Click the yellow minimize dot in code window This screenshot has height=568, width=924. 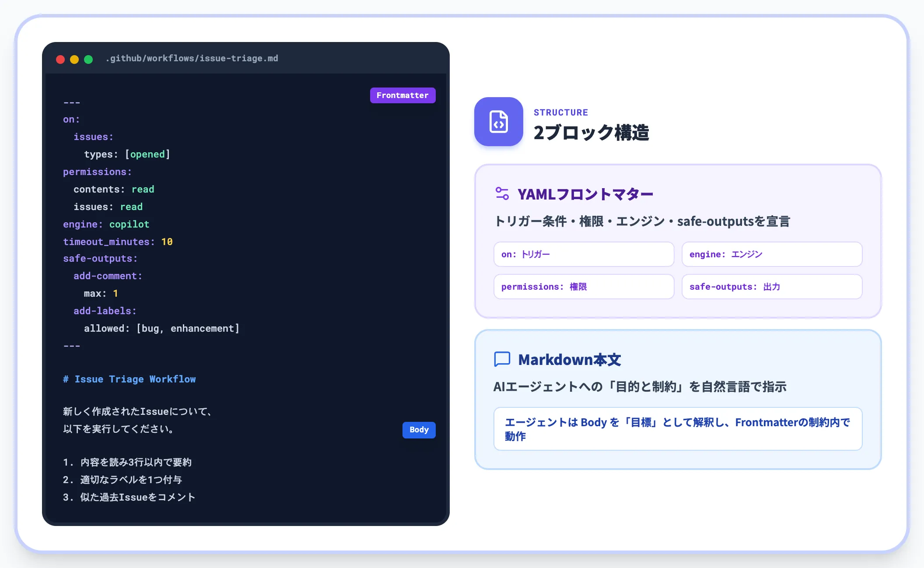click(x=74, y=59)
